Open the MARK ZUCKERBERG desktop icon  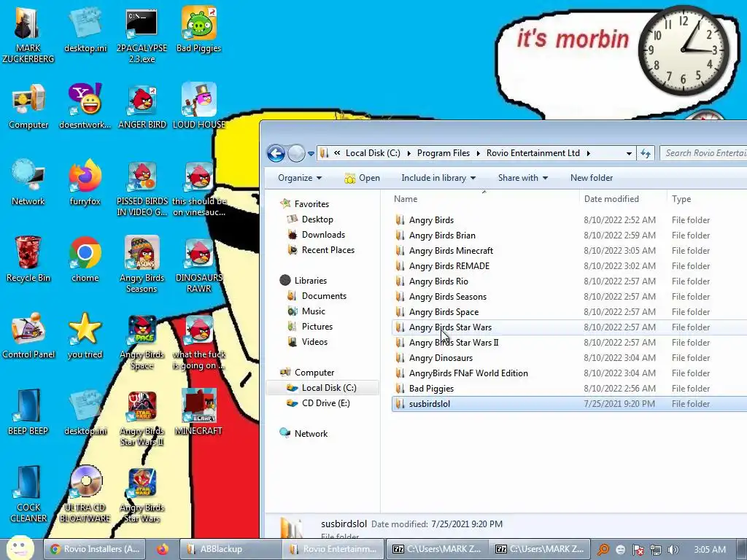click(x=28, y=34)
